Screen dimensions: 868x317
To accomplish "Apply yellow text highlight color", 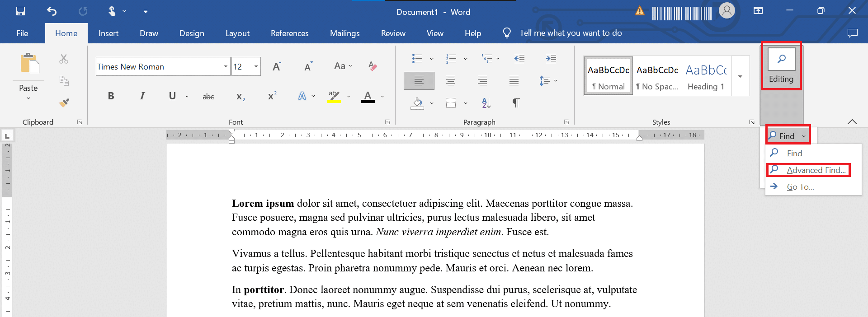I will point(334,97).
